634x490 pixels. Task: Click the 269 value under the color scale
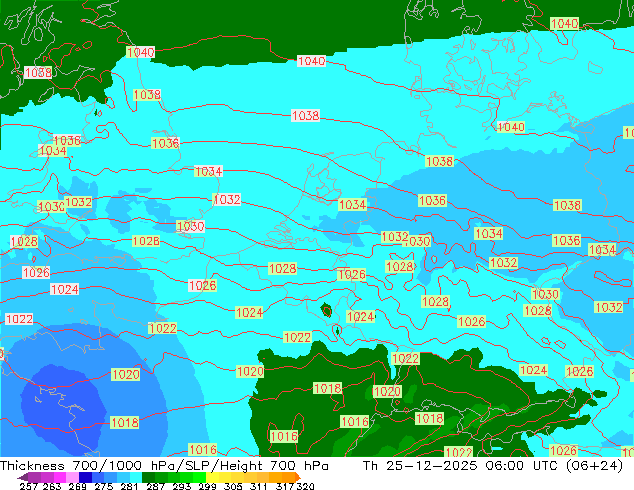click(x=77, y=486)
